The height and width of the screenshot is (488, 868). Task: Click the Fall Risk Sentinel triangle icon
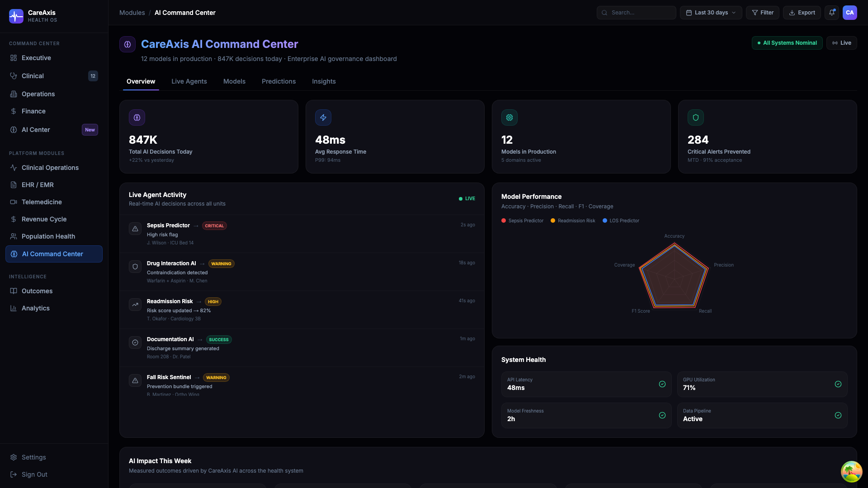point(135,380)
